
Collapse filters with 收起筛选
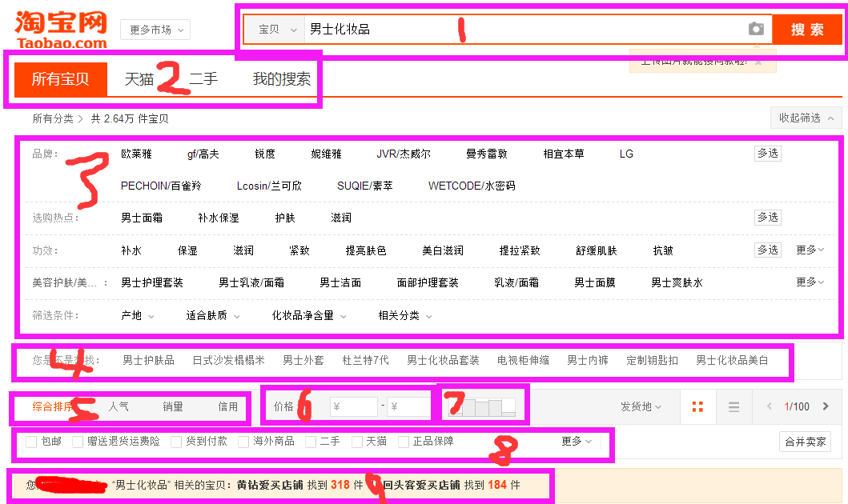(806, 118)
